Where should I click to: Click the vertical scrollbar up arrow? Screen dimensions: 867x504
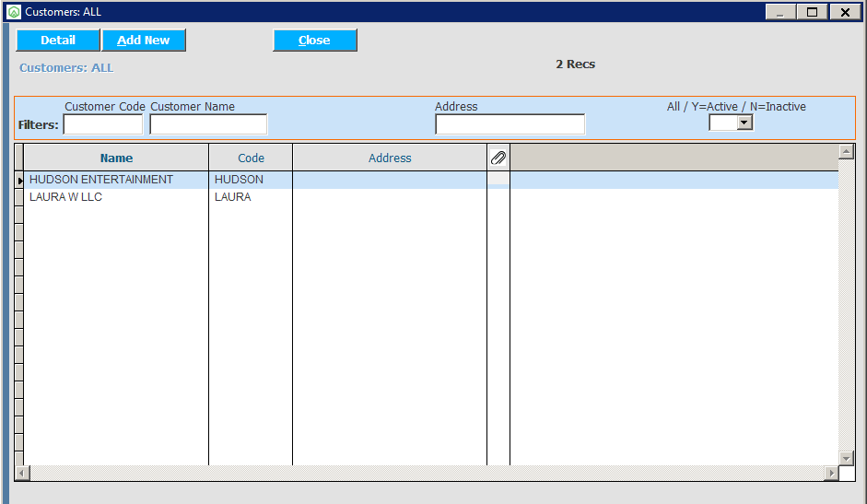tap(847, 152)
